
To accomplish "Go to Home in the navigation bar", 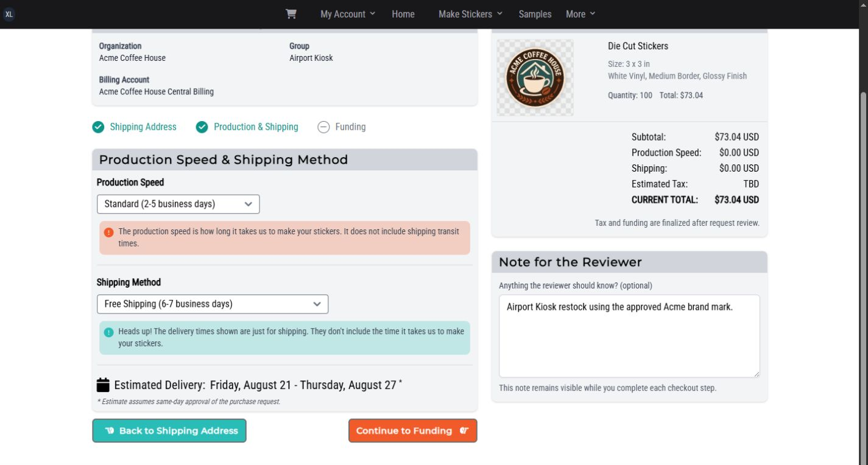I will point(403,14).
